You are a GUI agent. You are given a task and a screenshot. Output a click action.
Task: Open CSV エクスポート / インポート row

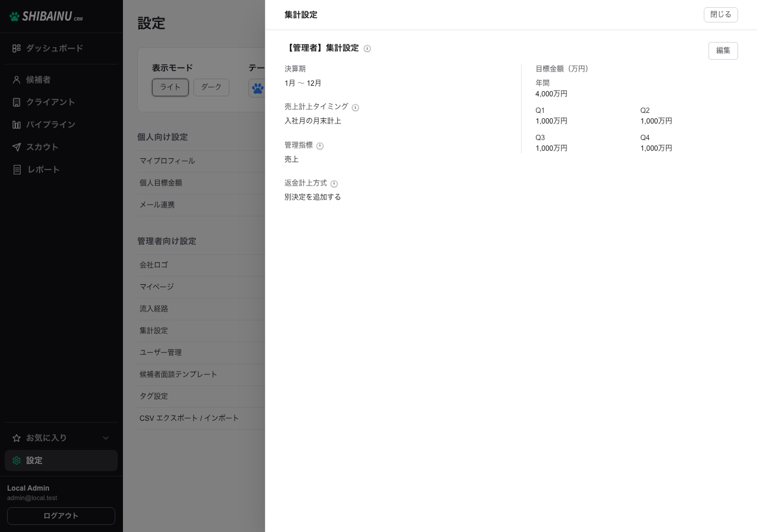pyautogui.click(x=201, y=419)
